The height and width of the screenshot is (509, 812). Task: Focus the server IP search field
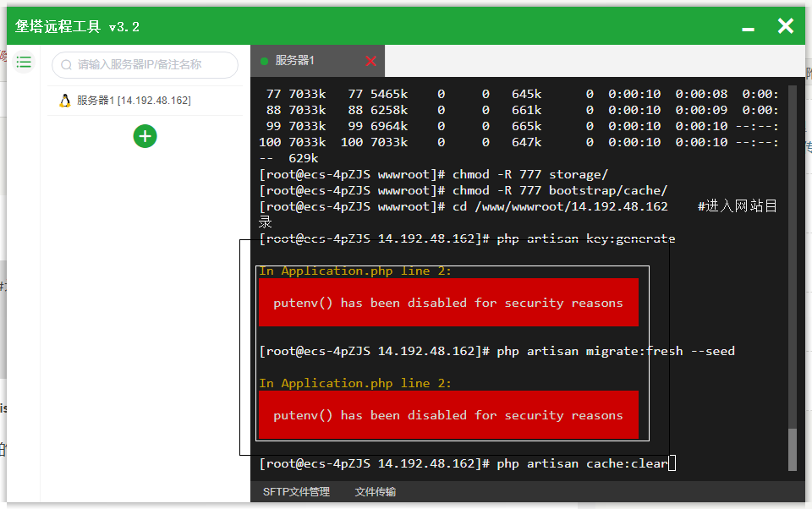[x=145, y=65]
